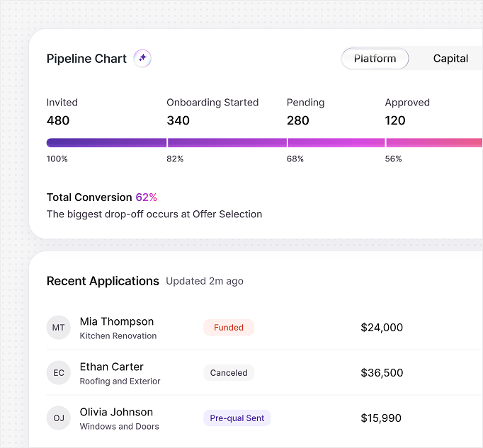Select the Invited segment of the pipeline bar
Viewport: 483px width, 448px height.
(106, 142)
